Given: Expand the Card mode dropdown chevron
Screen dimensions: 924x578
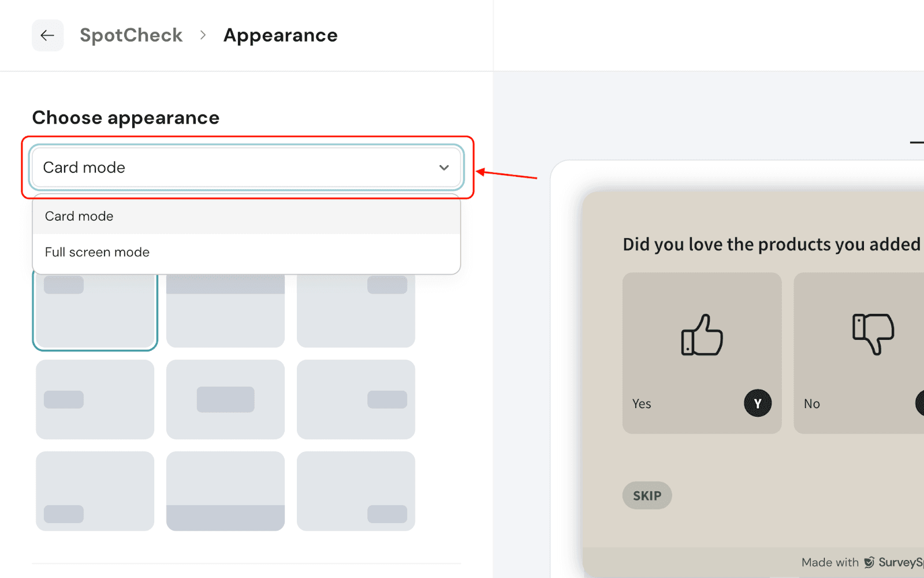Looking at the screenshot, I should pyautogui.click(x=444, y=168).
